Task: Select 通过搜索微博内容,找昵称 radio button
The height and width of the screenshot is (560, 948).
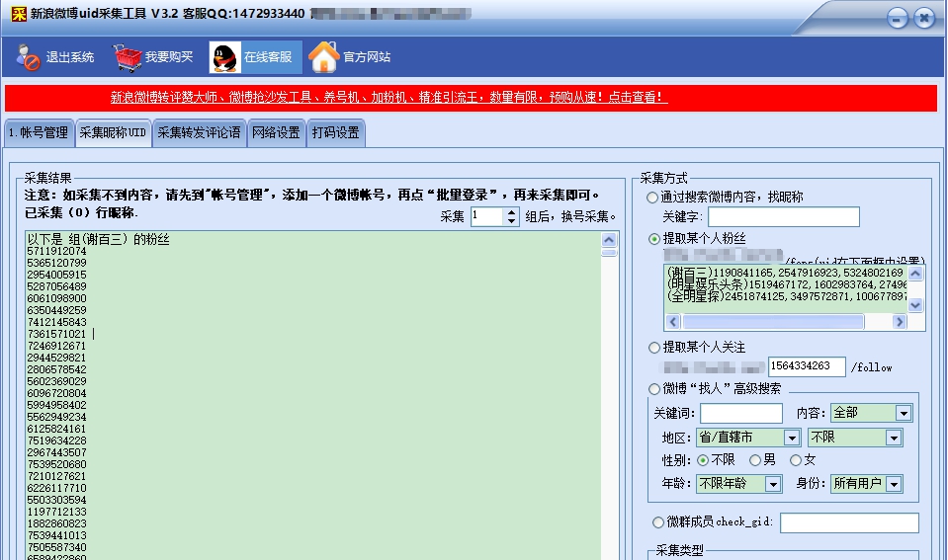Action: [652, 198]
